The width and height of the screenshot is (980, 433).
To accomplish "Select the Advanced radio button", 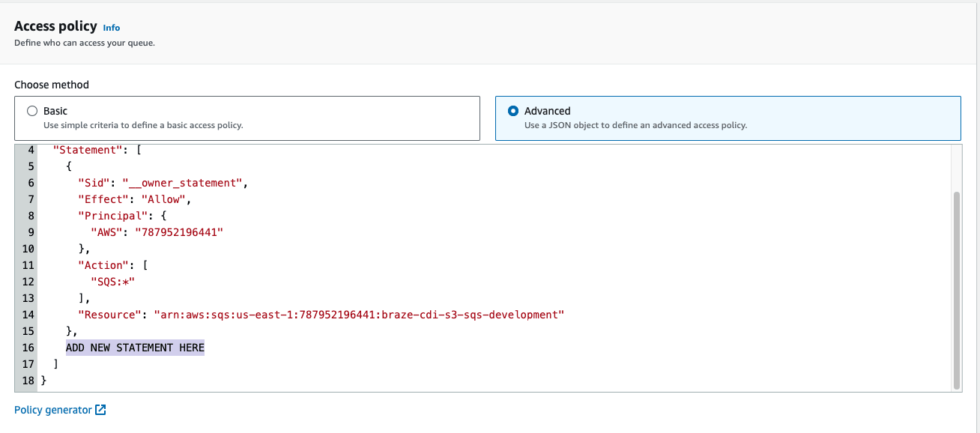I will 513,111.
